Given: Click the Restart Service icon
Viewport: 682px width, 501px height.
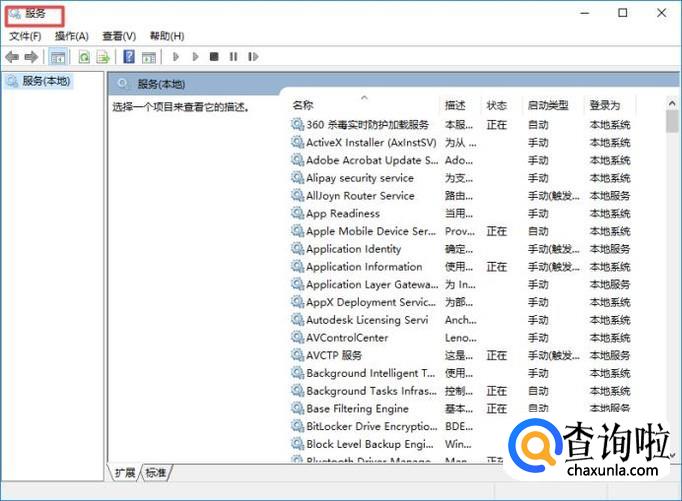Looking at the screenshot, I should (253, 57).
